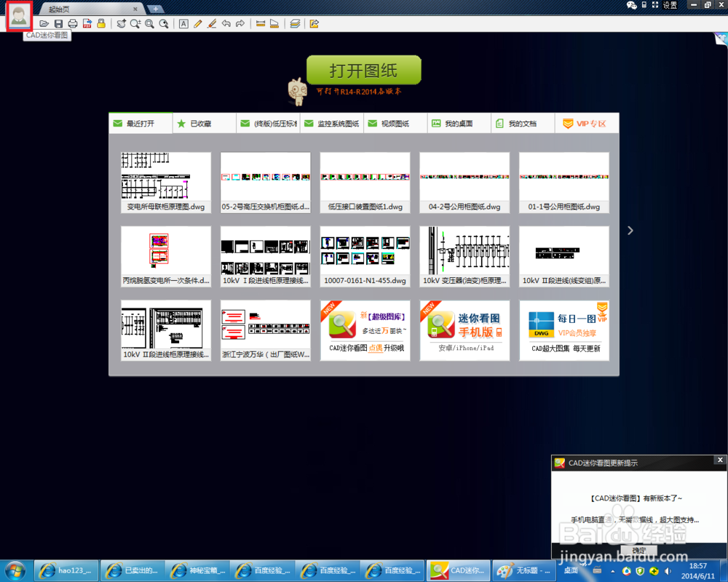
Task: Open 10kV II段进线(线变组)原 thumbnail
Action: pos(564,256)
